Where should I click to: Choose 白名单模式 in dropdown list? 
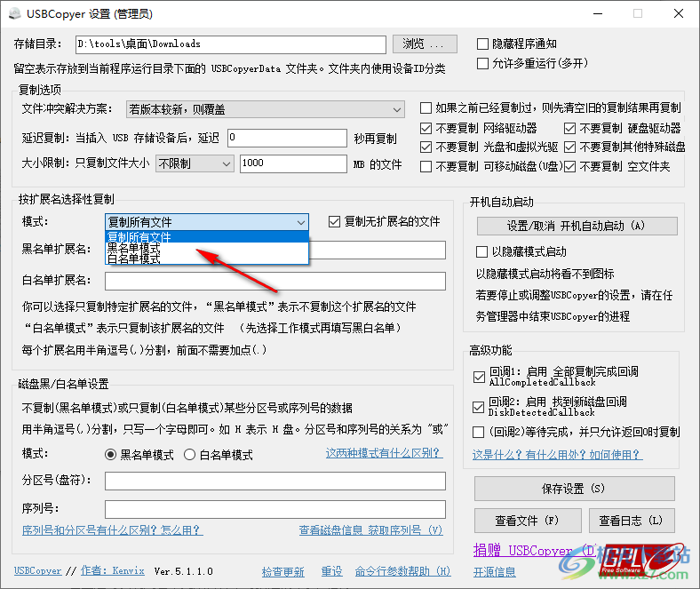tap(207, 259)
